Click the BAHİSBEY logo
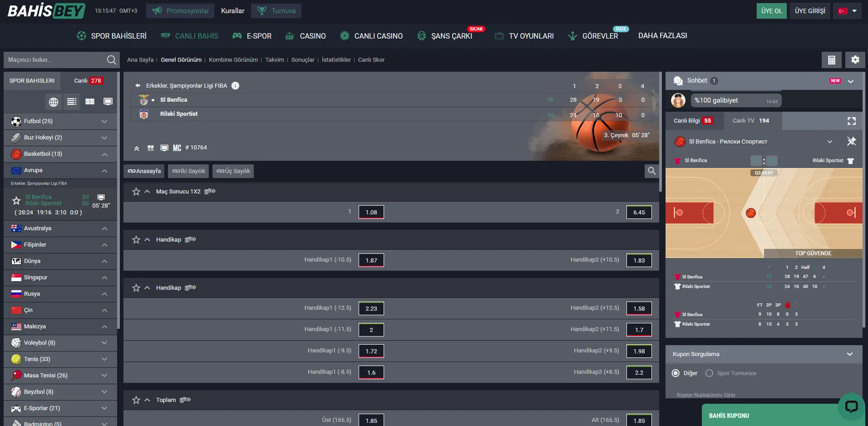The width and height of the screenshot is (868, 426). [46, 10]
